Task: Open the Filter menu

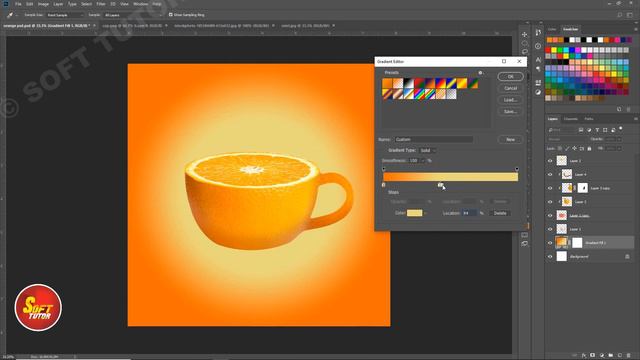Action: (x=101, y=4)
